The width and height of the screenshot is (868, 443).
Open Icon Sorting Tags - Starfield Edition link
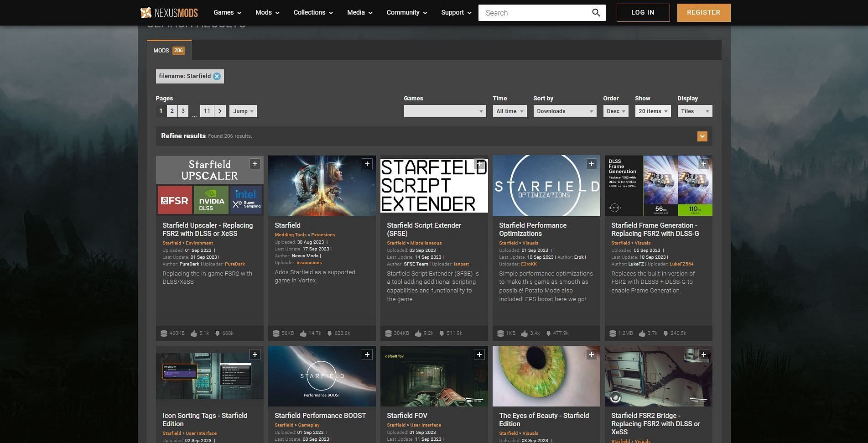click(205, 420)
